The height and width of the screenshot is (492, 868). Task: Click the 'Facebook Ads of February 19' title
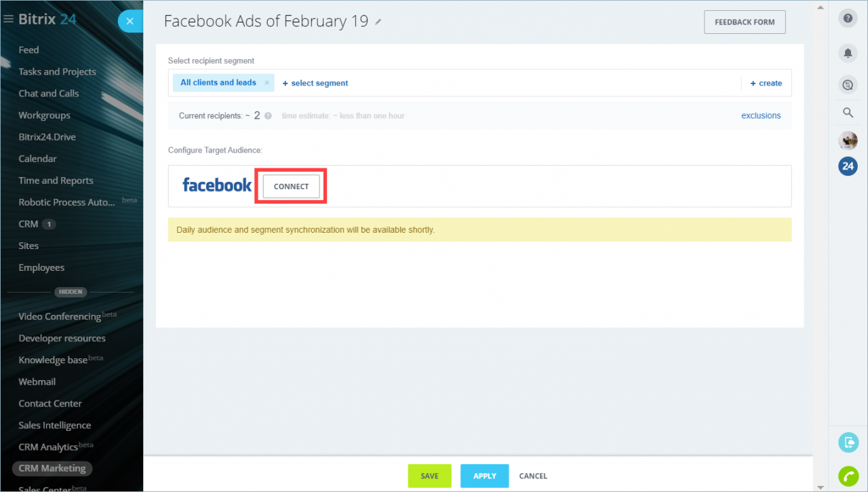[x=266, y=21]
